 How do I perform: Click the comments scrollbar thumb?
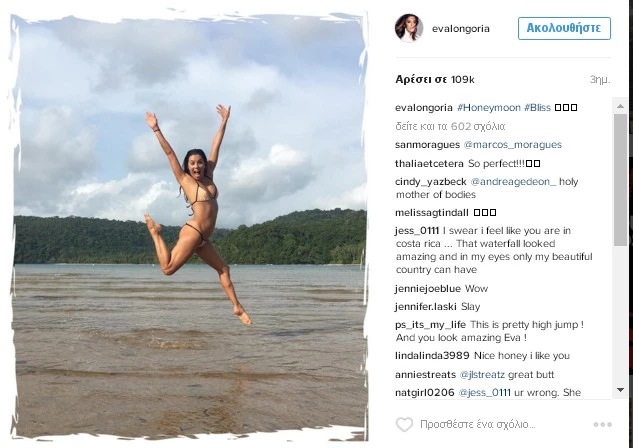(620, 180)
